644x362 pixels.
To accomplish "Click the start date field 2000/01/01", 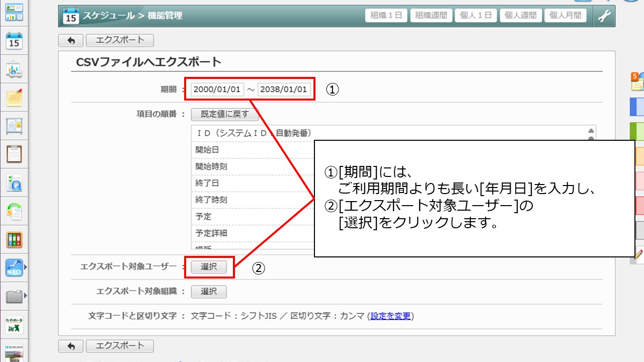I will pos(217,89).
